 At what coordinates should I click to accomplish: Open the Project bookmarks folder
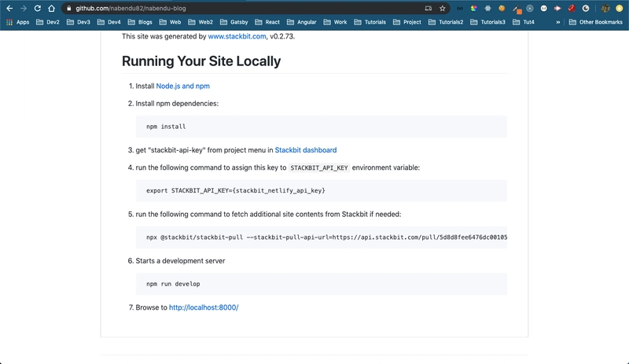(407, 22)
